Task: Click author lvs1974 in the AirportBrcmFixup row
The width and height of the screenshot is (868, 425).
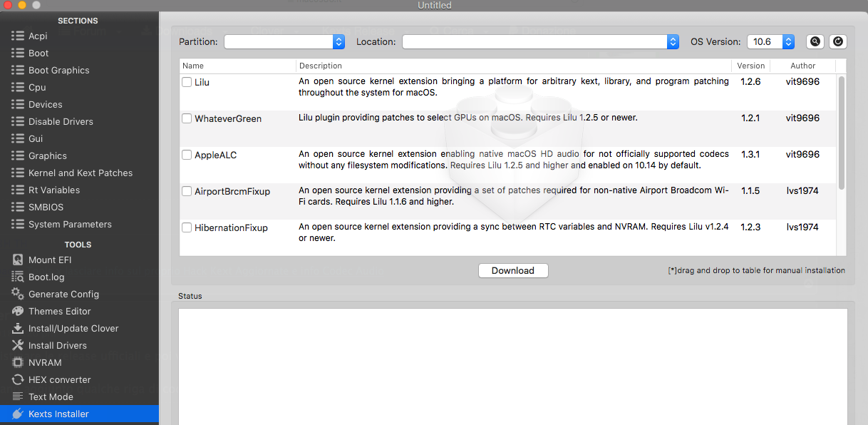Action: (x=802, y=191)
